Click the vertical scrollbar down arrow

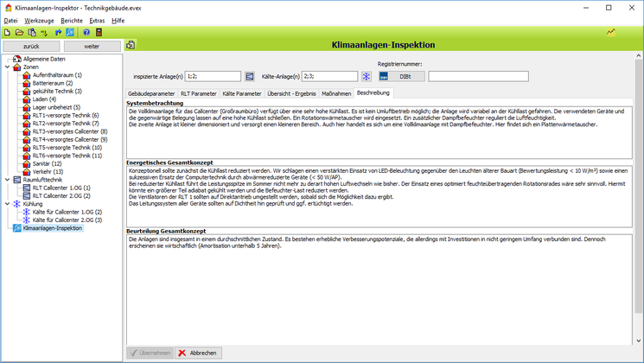coord(639,341)
